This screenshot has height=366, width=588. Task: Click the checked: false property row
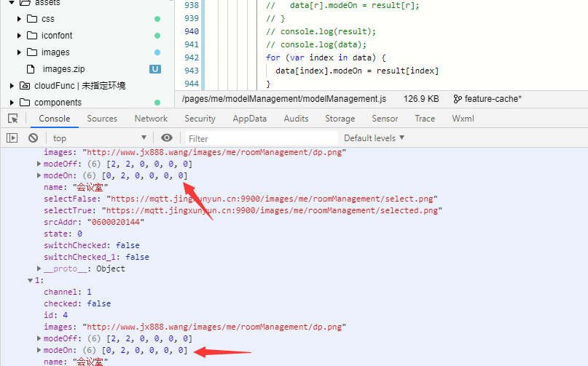(x=77, y=303)
